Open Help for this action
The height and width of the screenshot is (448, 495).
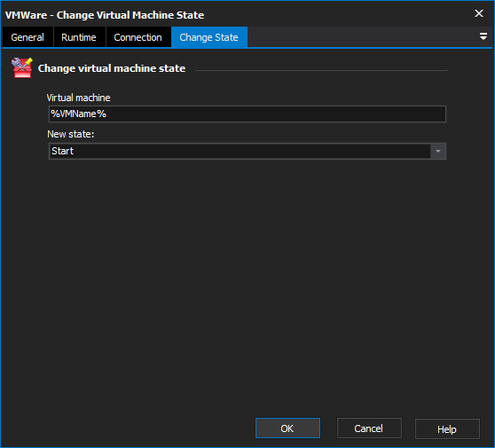point(447,428)
